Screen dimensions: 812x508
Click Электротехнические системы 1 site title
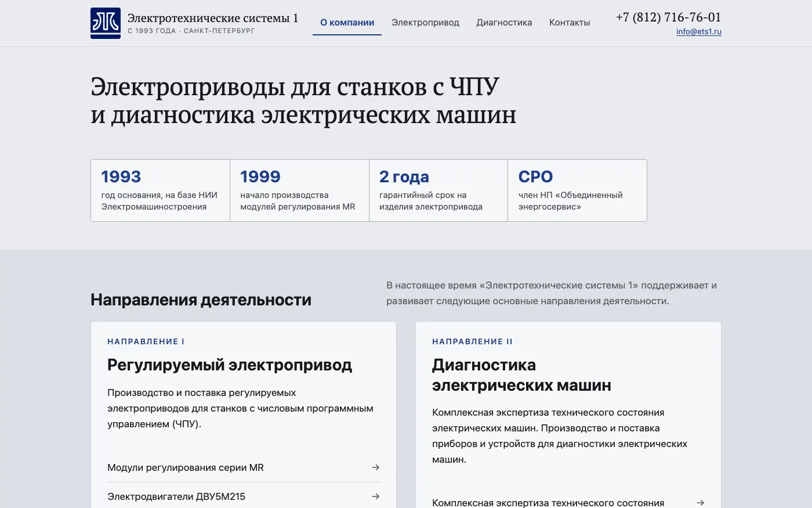coord(213,18)
